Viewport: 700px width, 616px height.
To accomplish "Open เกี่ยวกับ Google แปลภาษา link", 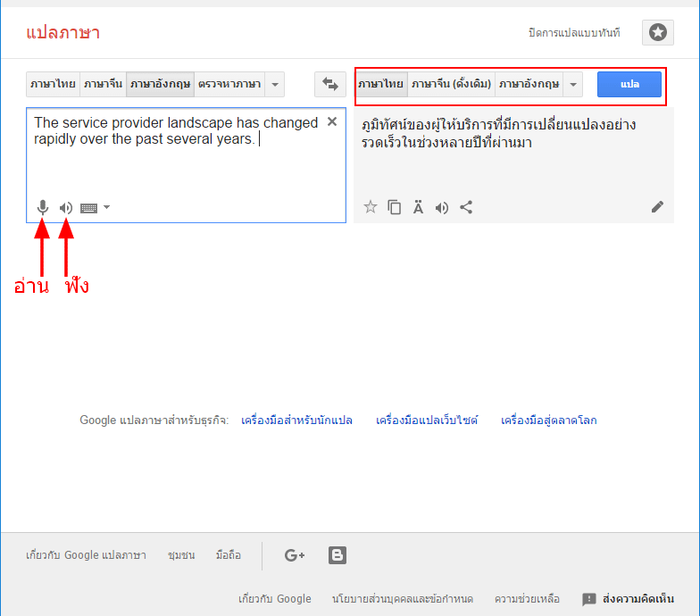I will tap(86, 555).
